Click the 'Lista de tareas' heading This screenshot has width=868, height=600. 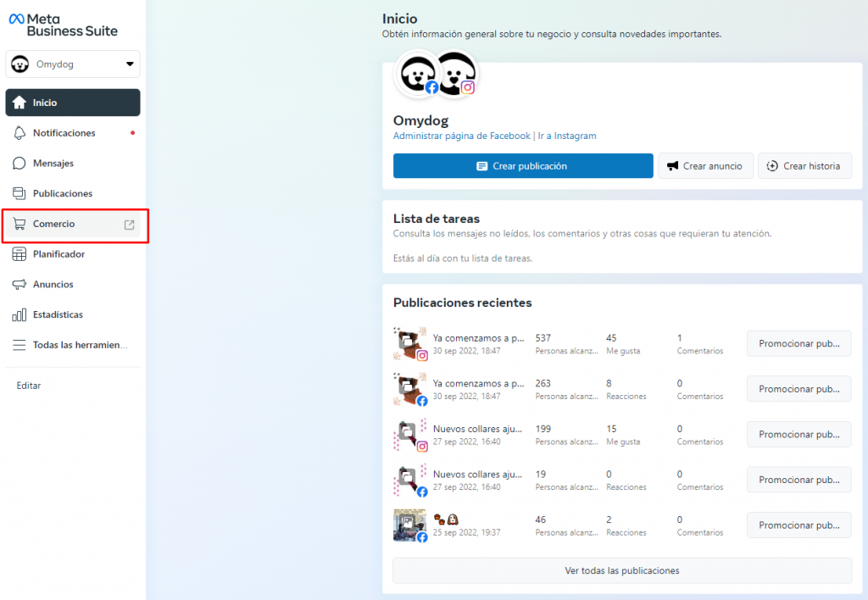437,219
